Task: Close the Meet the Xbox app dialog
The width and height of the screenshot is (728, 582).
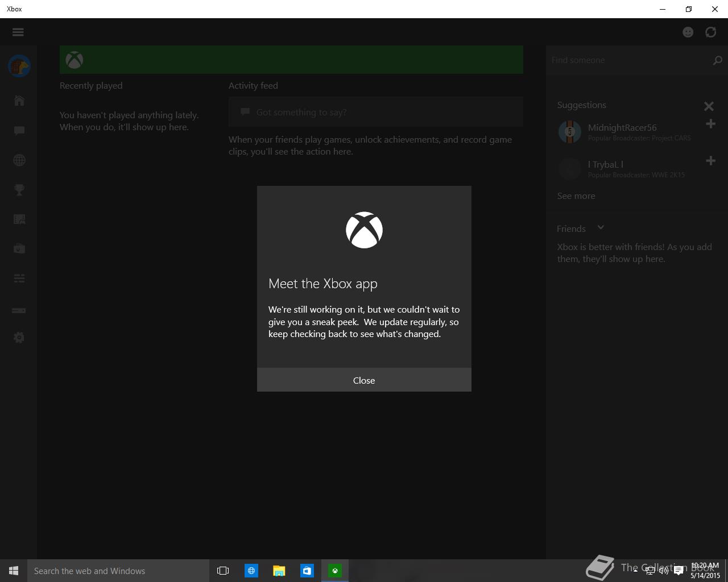Action: pyautogui.click(x=364, y=380)
